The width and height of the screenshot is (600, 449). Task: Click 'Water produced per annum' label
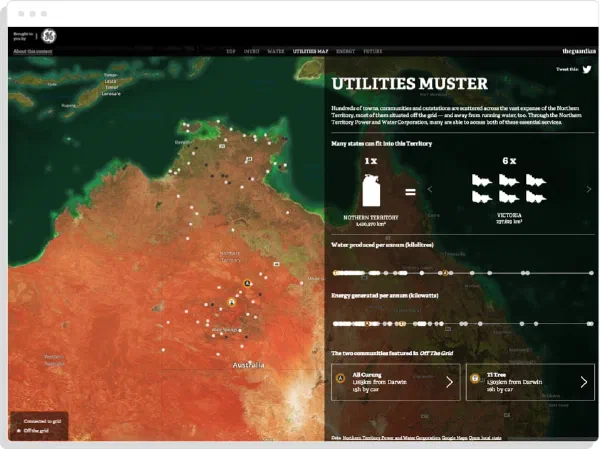pos(382,245)
